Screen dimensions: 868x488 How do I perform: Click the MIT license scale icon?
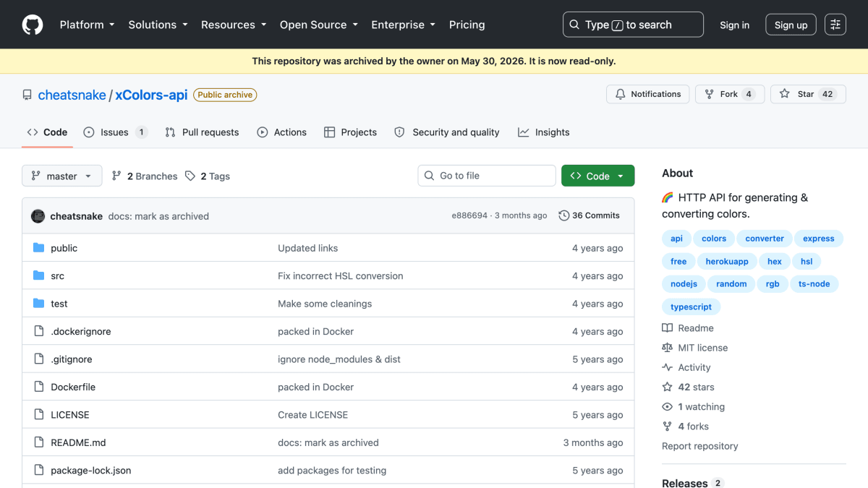point(667,348)
